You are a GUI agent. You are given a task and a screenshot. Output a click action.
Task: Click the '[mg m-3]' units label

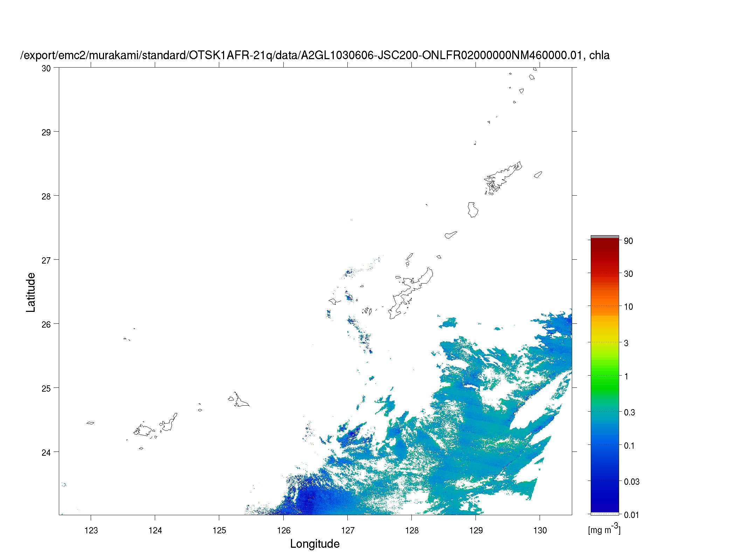[x=604, y=529]
